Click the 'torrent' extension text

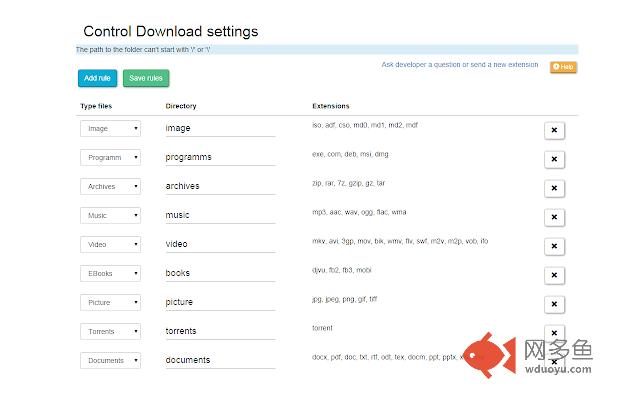(x=322, y=328)
